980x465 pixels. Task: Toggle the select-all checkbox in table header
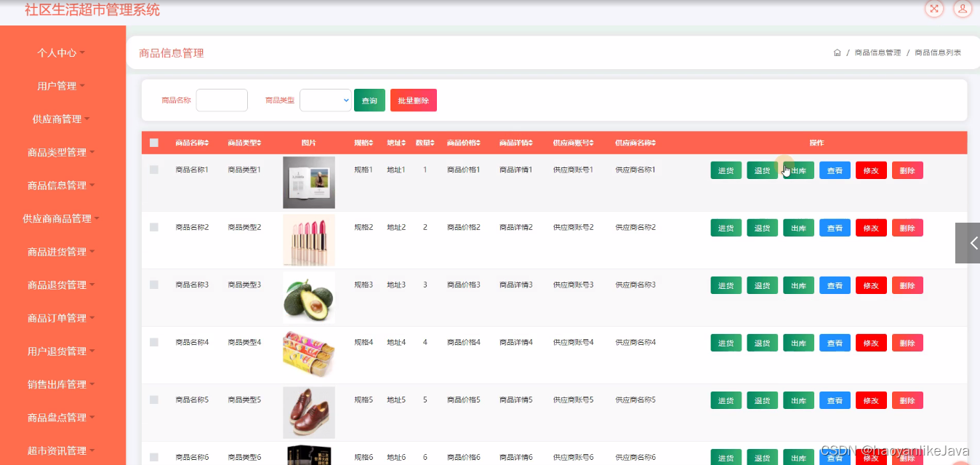[153, 143]
